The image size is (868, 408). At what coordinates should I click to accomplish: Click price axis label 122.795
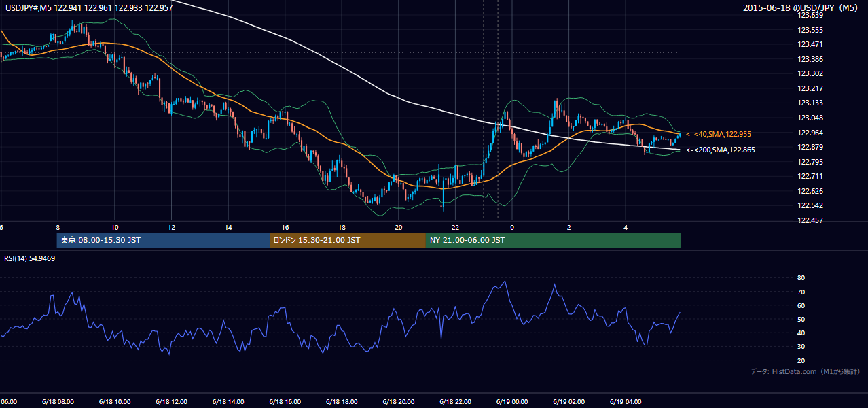[812, 162]
